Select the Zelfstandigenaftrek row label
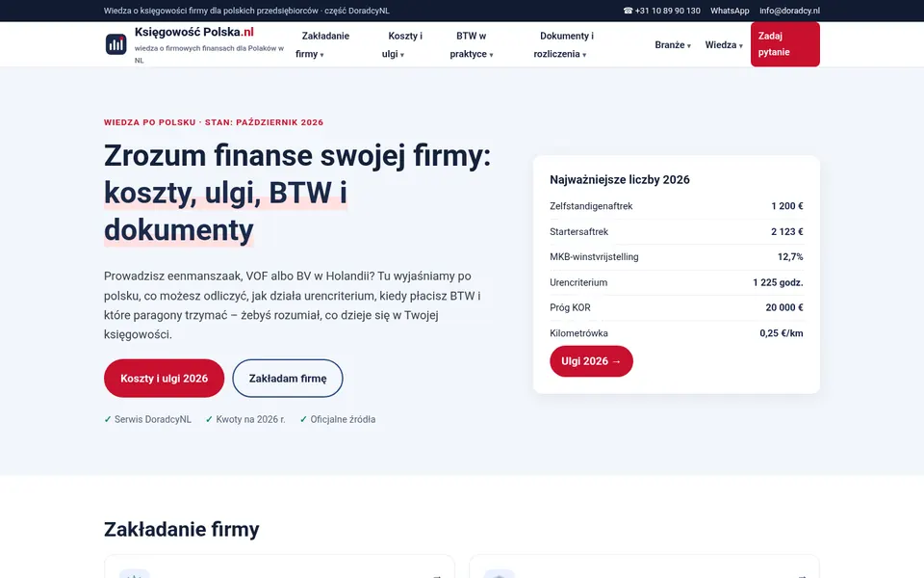The height and width of the screenshot is (578, 924). pos(591,206)
